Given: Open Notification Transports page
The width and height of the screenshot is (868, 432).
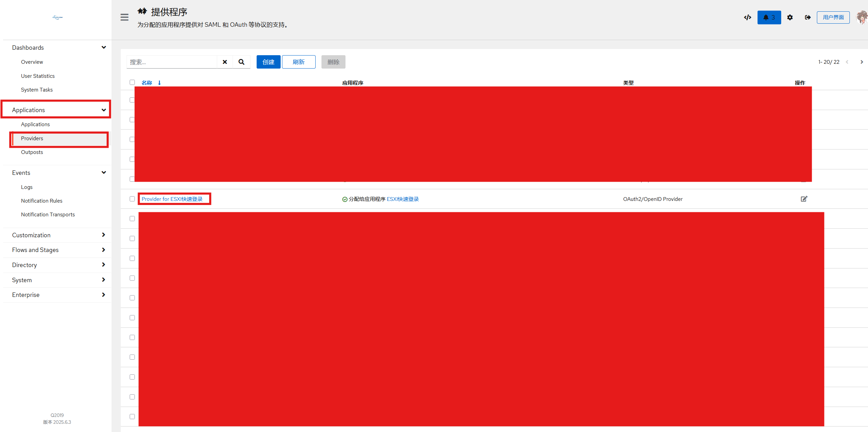Looking at the screenshot, I should (x=48, y=215).
